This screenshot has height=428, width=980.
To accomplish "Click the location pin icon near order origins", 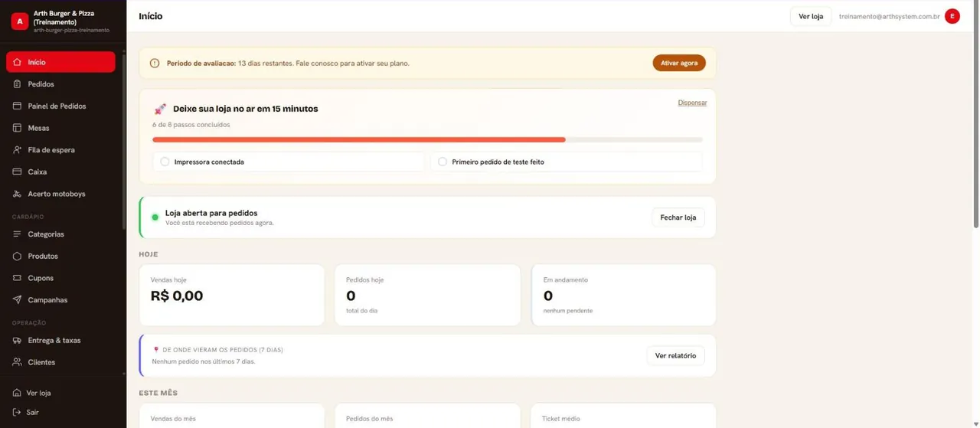I will 156,350.
